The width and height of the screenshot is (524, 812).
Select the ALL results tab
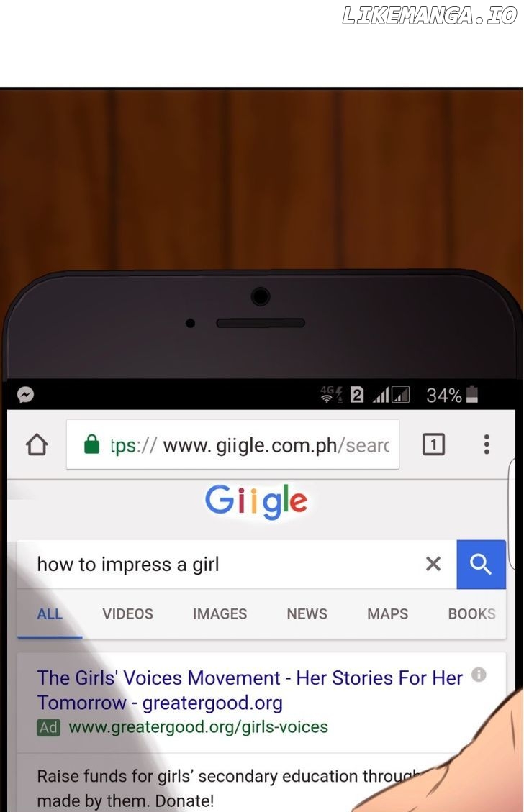click(x=50, y=613)
